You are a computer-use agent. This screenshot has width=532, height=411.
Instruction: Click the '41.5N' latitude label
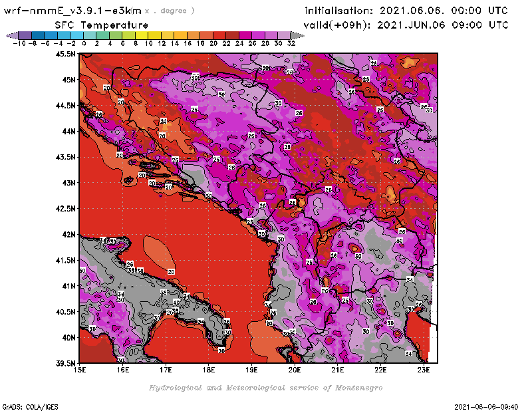click(65, 260)
